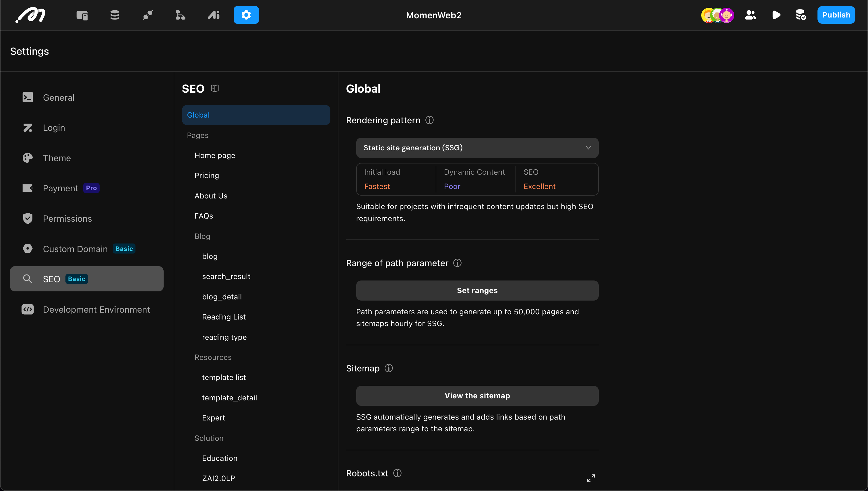
Task: Select About Us page entry
Action: 211,196
